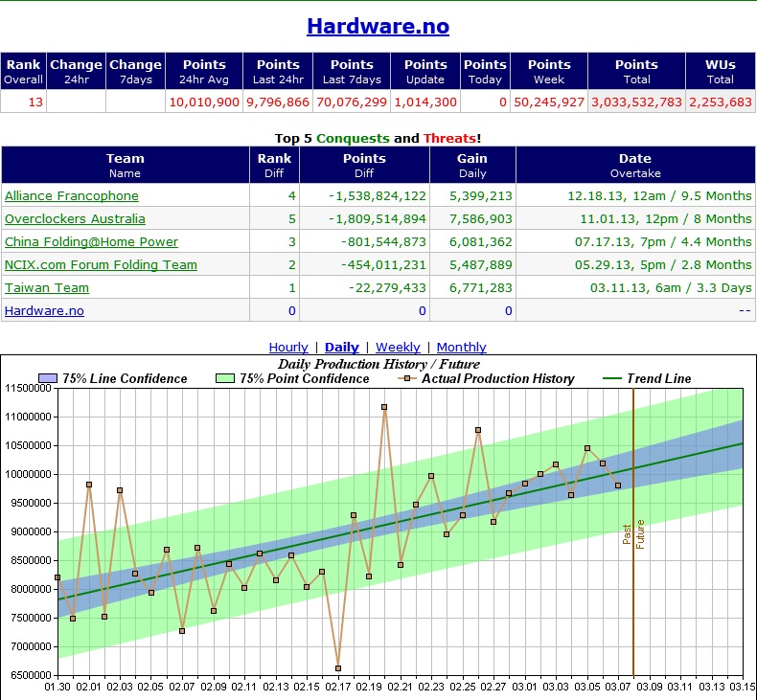This screenshot has height=700, width=757.
Task: Click the total WUs value 2,253,683
Action: (721, 102)
